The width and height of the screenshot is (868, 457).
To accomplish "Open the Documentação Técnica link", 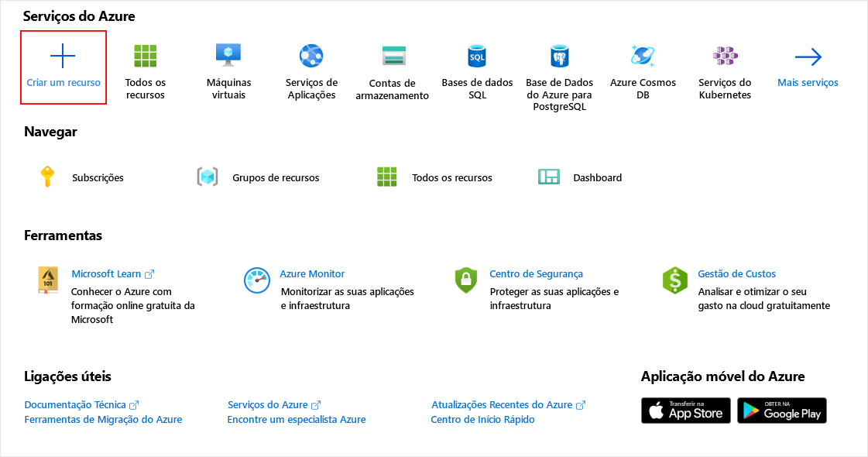I will [75, 405].
